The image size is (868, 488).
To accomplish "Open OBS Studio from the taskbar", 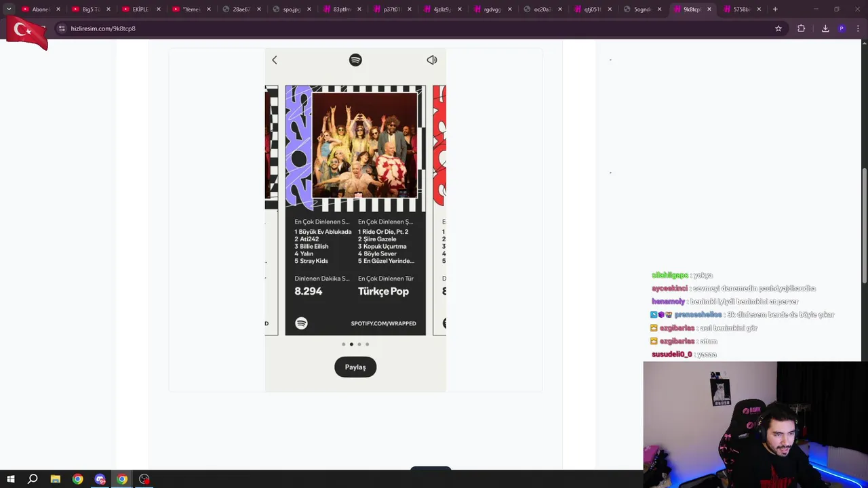I will [144, 479].
